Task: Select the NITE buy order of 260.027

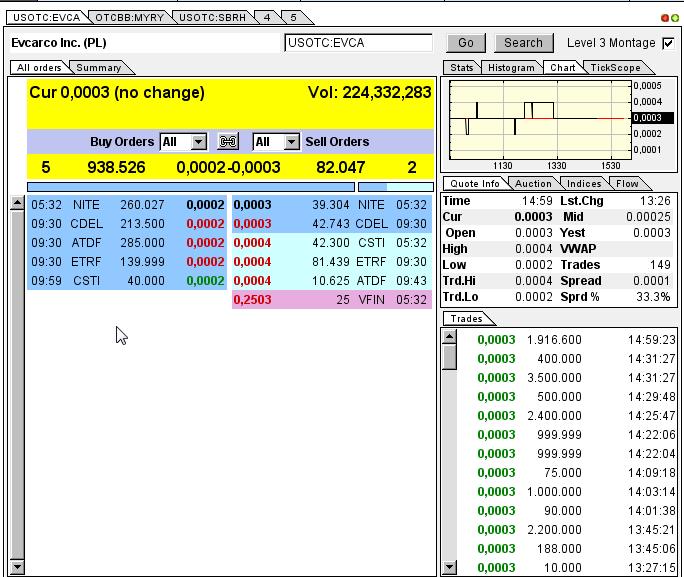Action: tap(127, 205)
